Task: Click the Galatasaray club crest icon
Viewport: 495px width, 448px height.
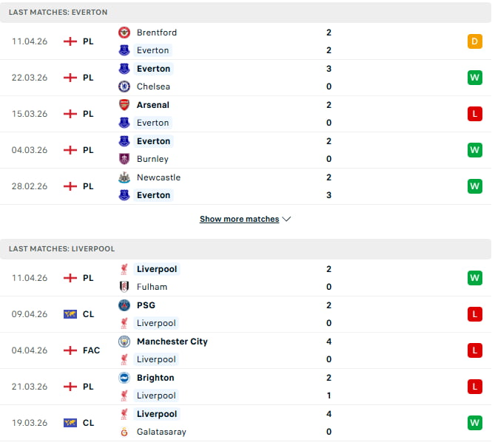Action: tap(124, 432)
